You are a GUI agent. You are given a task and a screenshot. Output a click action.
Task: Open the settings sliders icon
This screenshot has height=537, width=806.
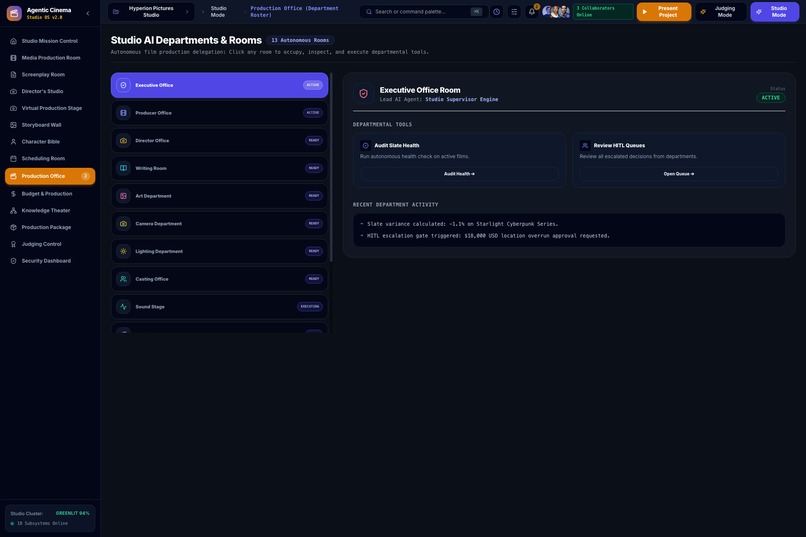[x=514, y=12]
